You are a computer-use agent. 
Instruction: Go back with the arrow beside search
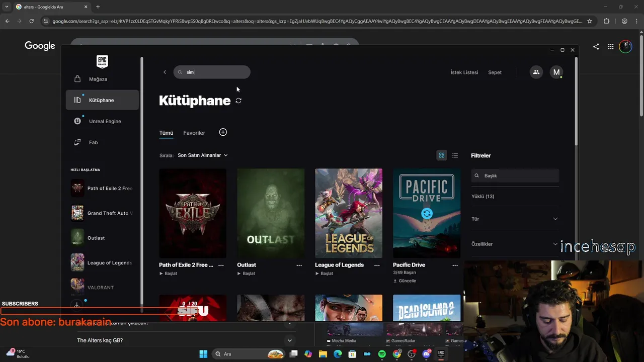coord(165,72)
